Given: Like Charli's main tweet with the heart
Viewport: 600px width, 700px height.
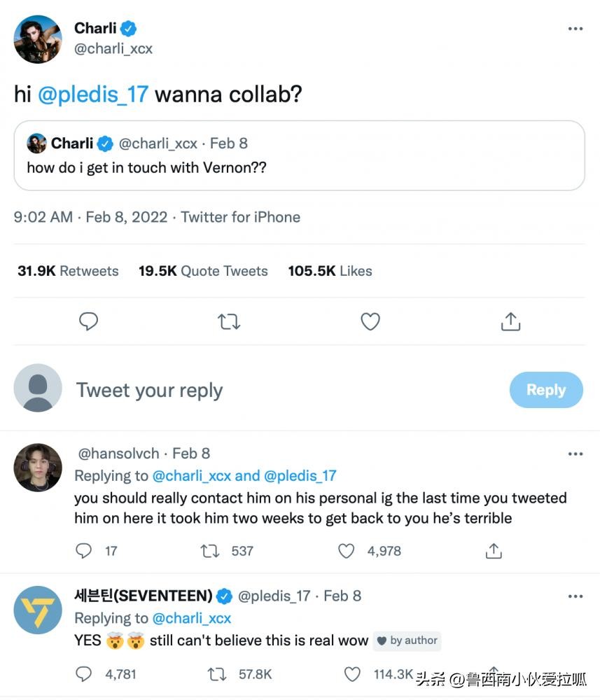Looking at the screenshot, I should coord(370,321).
